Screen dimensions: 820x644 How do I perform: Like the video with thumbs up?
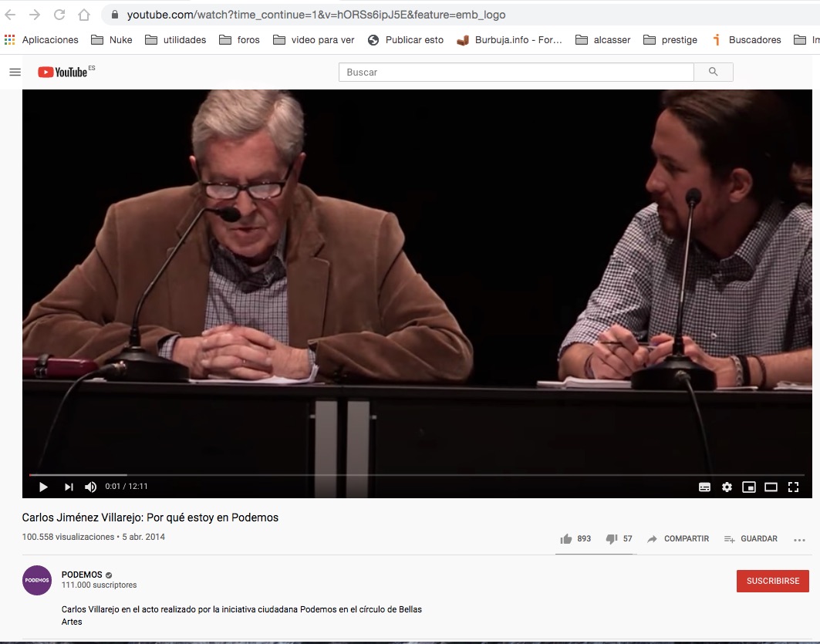[x=566, y=539]
